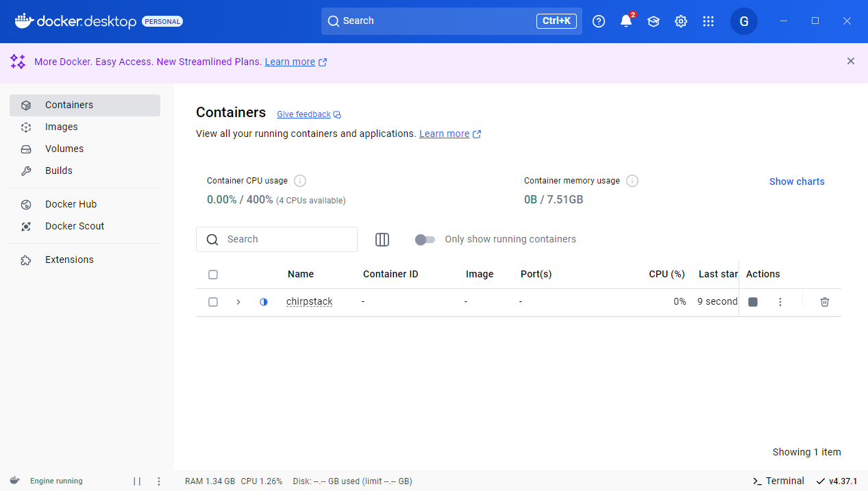The image size is (868, 491).
Task: Open engine options three-dot menu
Action: [159, 481]
